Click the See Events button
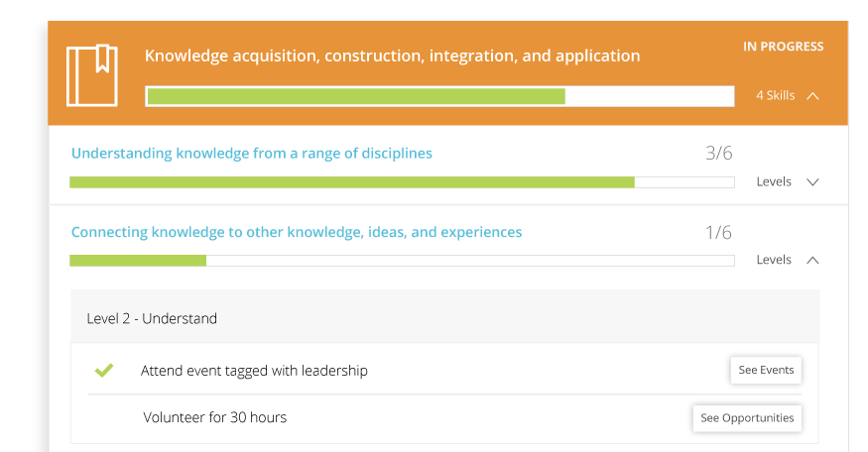 tap(766, 370)
